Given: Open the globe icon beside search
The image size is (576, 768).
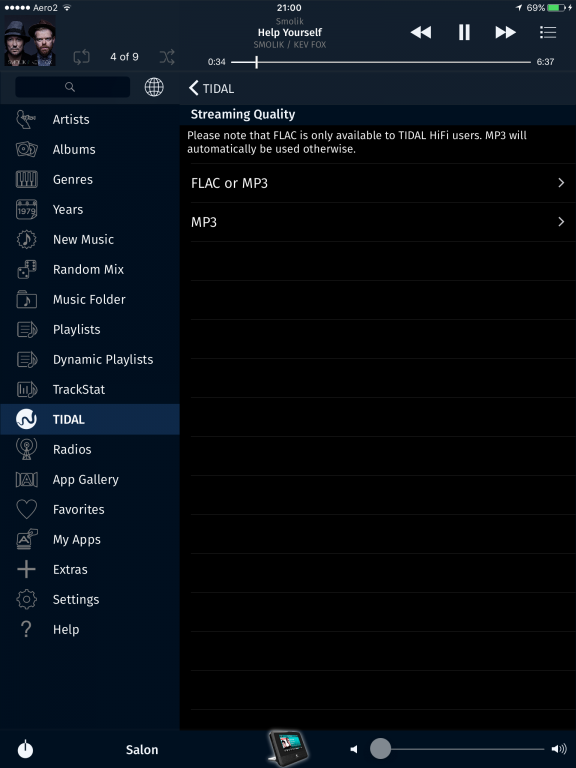Looking at the screenshot, I should click(x=154, y=87).
